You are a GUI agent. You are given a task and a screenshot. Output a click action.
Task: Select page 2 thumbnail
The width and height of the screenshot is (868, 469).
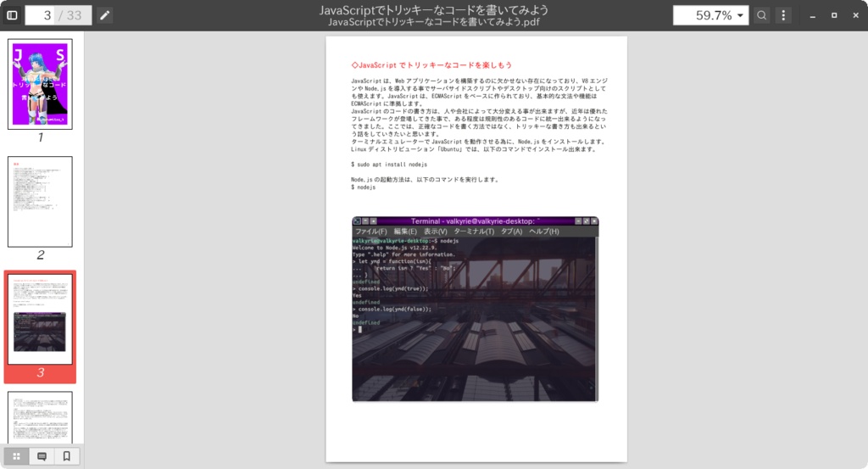[40, 202]
